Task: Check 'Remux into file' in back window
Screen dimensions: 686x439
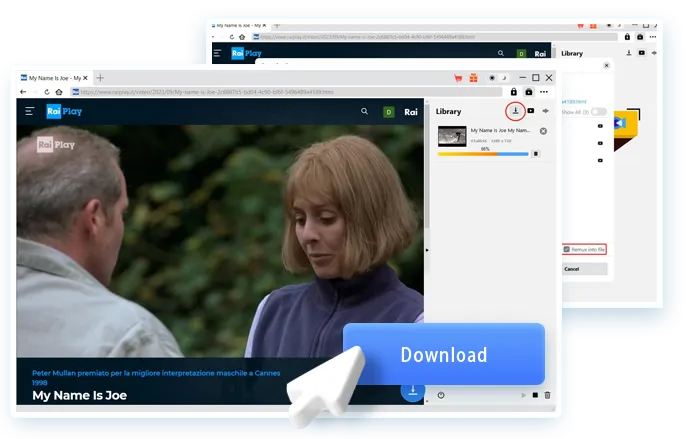Action: click(x=567, y=249)
